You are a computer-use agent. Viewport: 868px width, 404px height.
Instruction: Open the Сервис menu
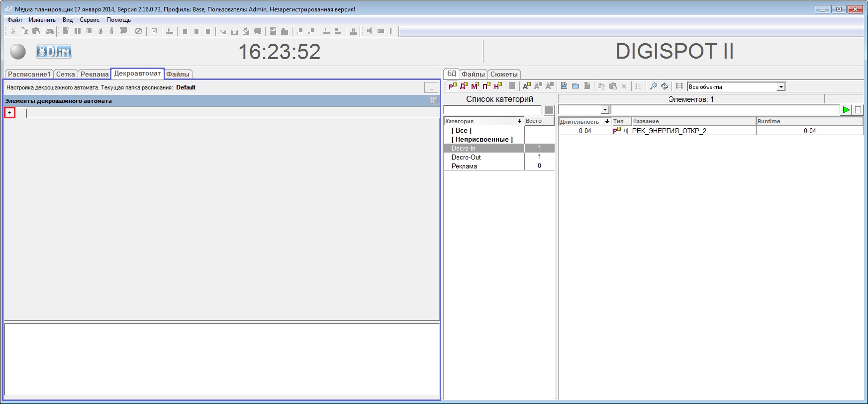coord(90,20)
